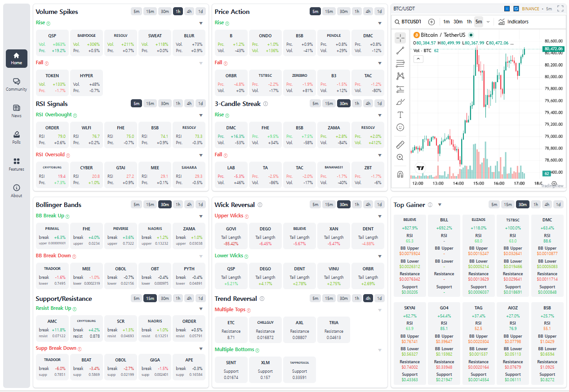Select the text annotation tool
Viewport: 569px width, 392px height.
[x=400, y=115]
